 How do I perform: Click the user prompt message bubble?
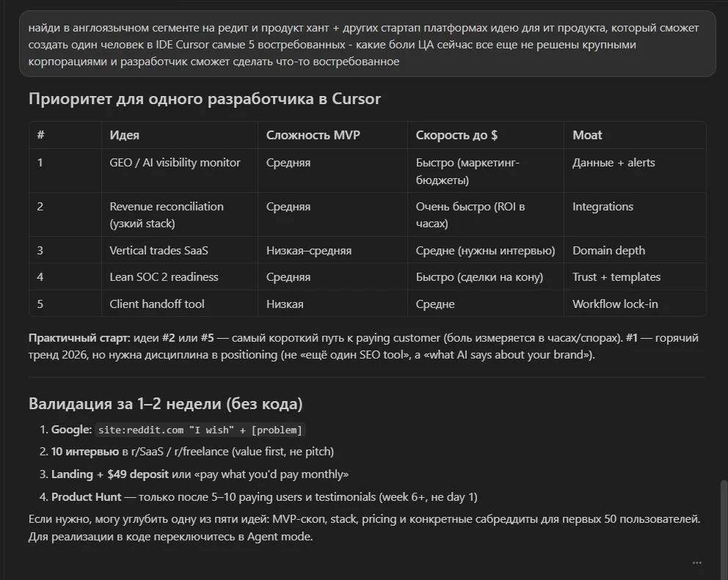coord(367,44)
